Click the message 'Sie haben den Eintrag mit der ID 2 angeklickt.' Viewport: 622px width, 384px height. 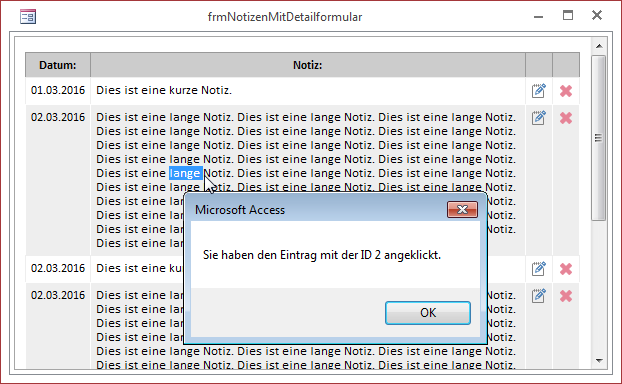pyautogui.click(x=322, y=255)
